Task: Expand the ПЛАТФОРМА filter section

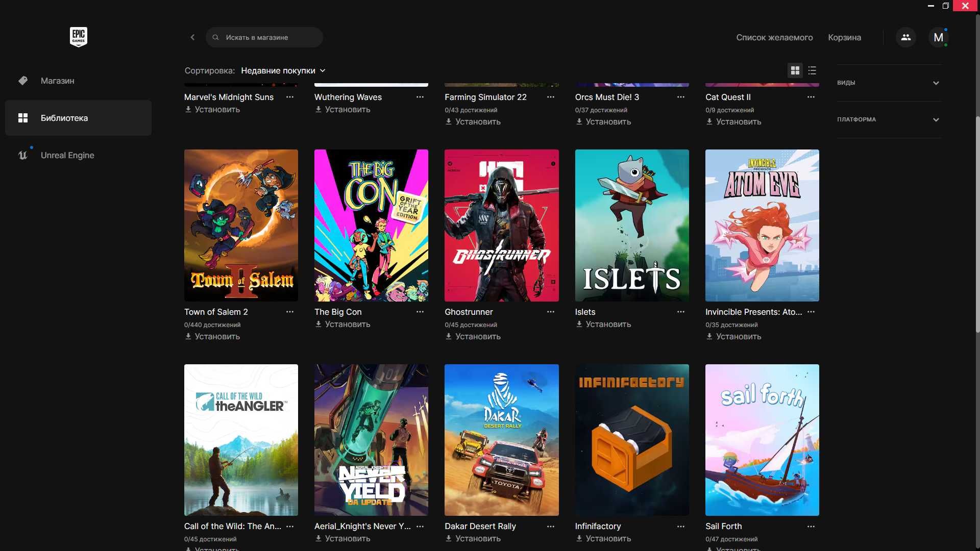Action: [889, 119]
